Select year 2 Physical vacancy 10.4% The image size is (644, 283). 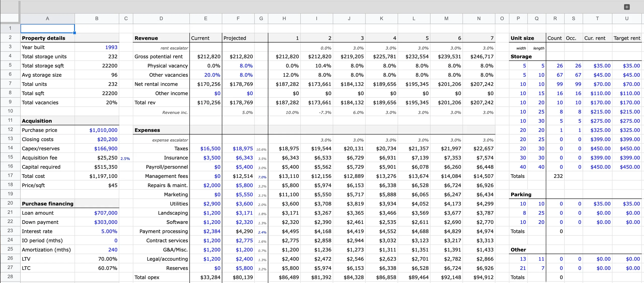click(x=323, y=66)
